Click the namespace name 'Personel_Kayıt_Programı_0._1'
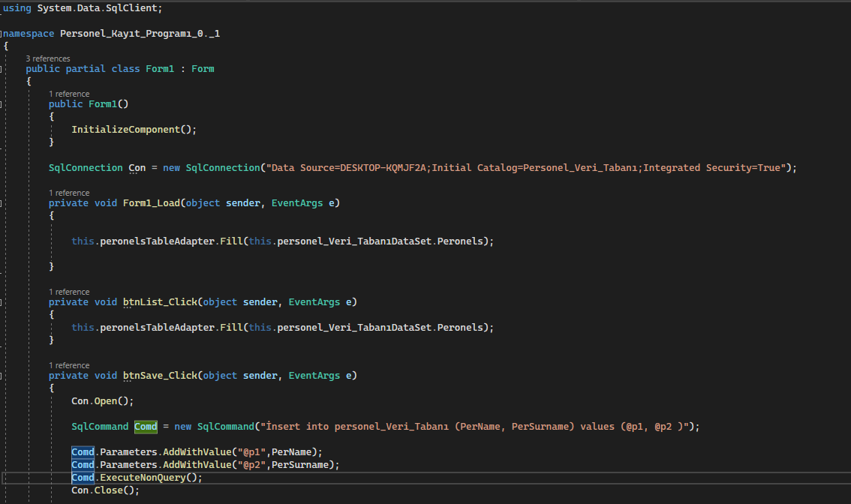Viewport: 851px width, 504px height. click(x=140, y=34)
